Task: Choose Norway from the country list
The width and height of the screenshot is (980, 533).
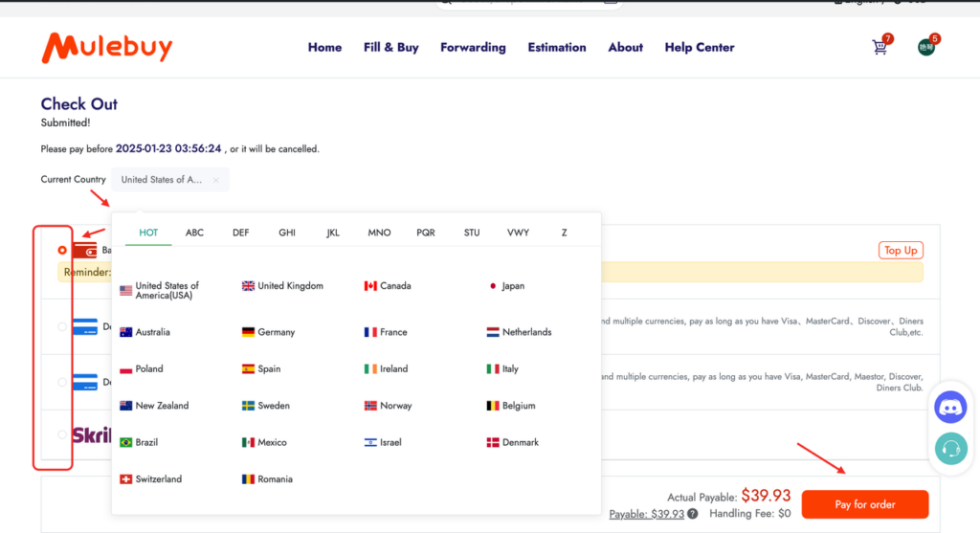Action: [389, 406]
